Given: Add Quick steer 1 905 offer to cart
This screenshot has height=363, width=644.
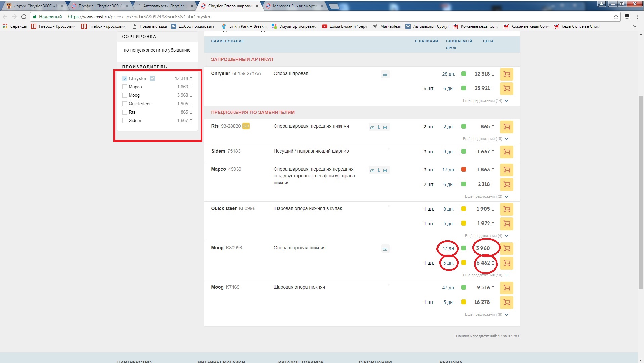Looking at the screenshot, I should 507,209.
